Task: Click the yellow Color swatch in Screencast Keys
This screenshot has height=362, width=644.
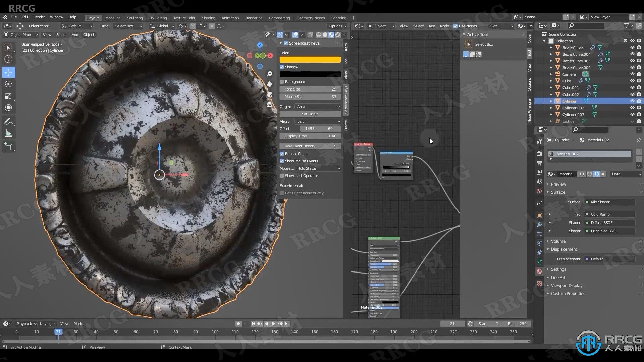Action: click(310, 60)
